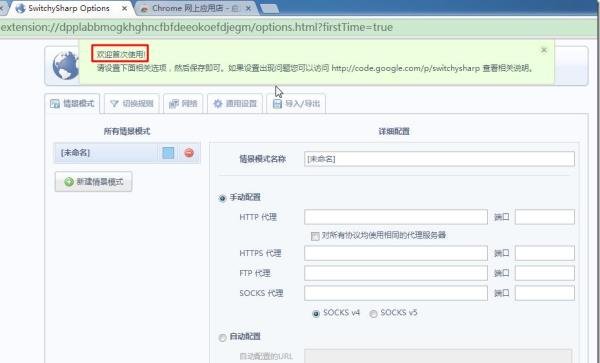
Task: Click the HTTP 代理 address field
Action: tap(396, 217)
